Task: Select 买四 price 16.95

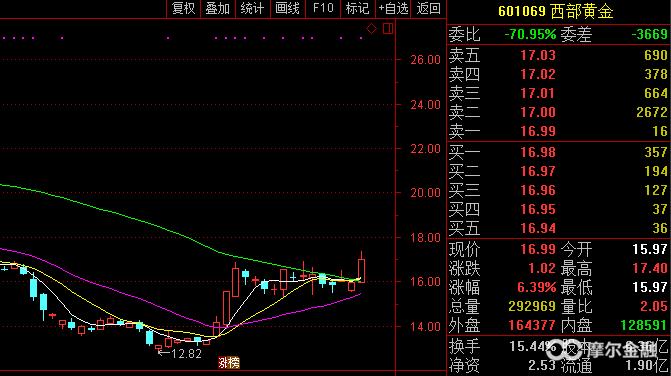Action: point(537,209)
